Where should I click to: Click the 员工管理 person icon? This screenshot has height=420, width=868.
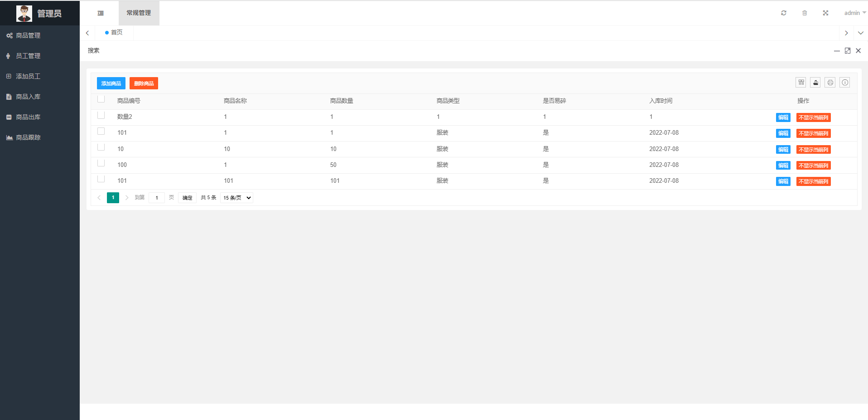tap(8, 56)
